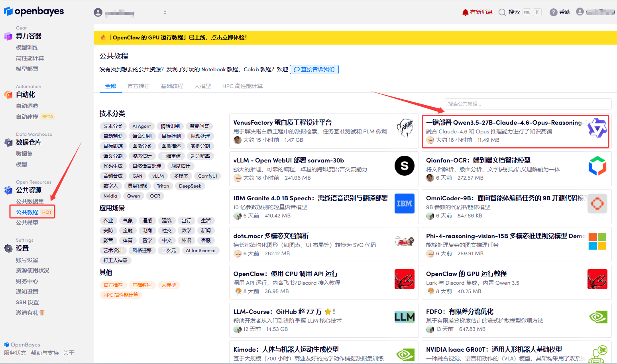
Task: Open SSH 设置 in the sidebar
Action: (28, 302)
